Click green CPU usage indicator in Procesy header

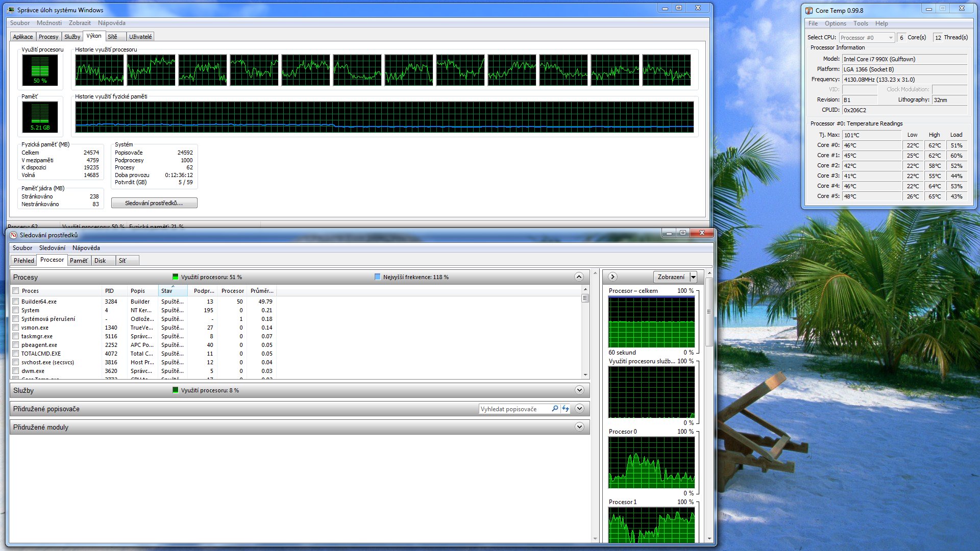tap(176, 277)
